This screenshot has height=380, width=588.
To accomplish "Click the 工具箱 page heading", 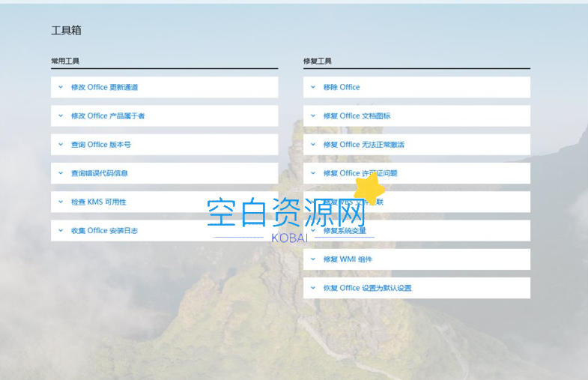I will 66,31.
